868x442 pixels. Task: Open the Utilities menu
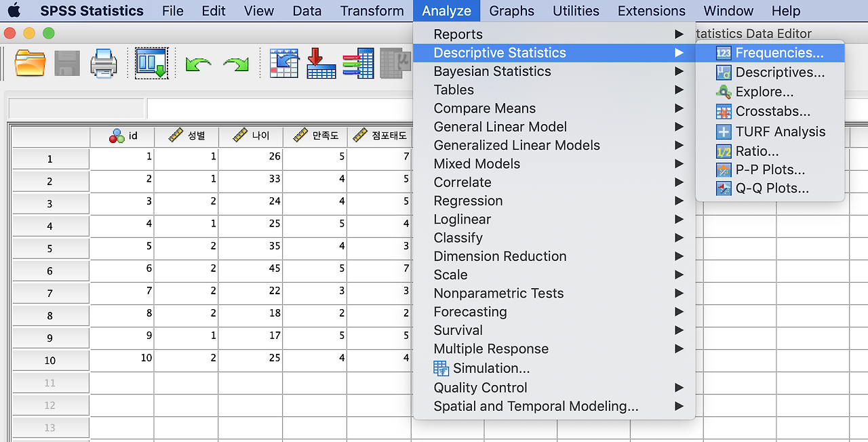[x=576, y=11]
